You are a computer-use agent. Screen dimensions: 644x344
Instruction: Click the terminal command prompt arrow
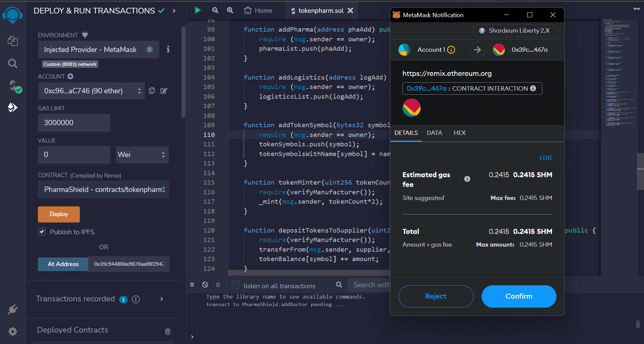(x=192, y=337)
